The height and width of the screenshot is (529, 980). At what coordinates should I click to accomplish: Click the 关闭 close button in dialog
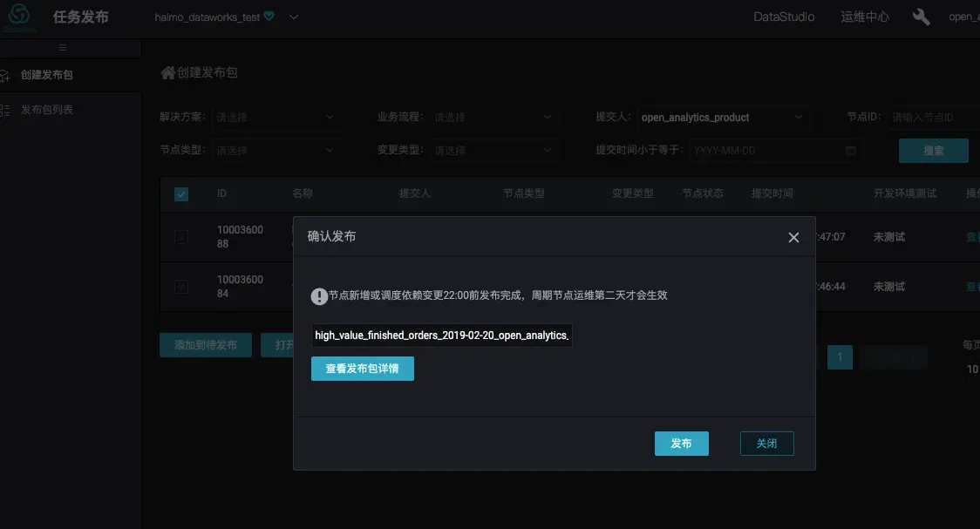pyautogui.click(x=767, y=444)
